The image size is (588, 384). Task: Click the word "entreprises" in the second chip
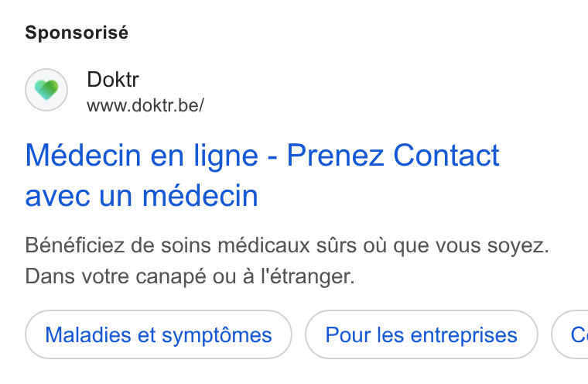(x=464, y=335)
